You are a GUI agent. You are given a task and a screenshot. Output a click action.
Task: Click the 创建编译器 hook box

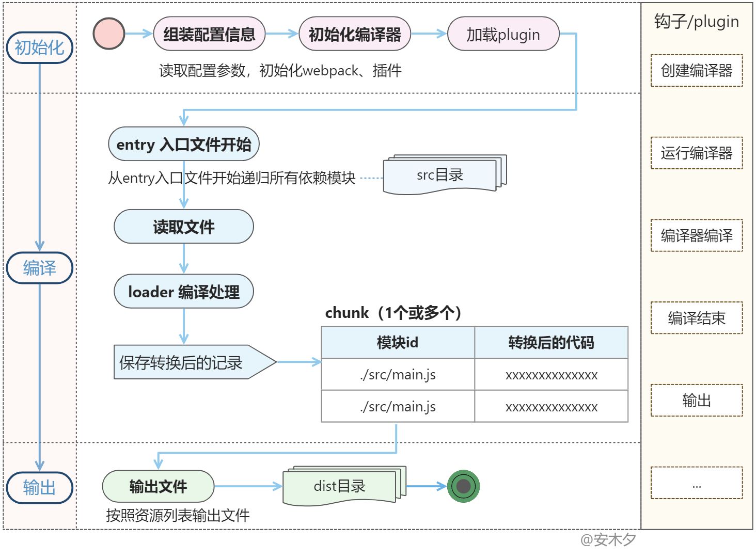[x=697, y=70]
